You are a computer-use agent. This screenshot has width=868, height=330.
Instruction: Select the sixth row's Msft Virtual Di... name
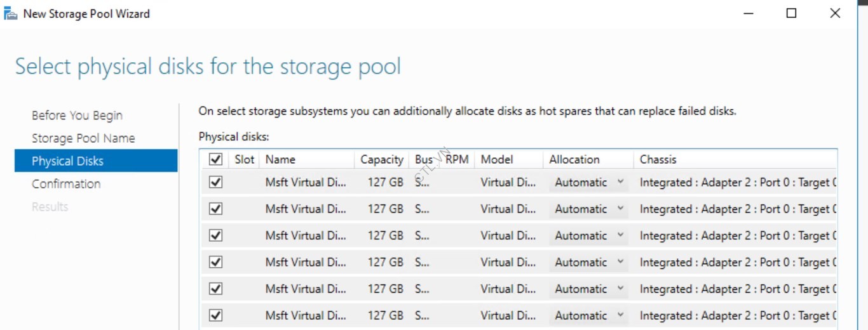[306, 315]
